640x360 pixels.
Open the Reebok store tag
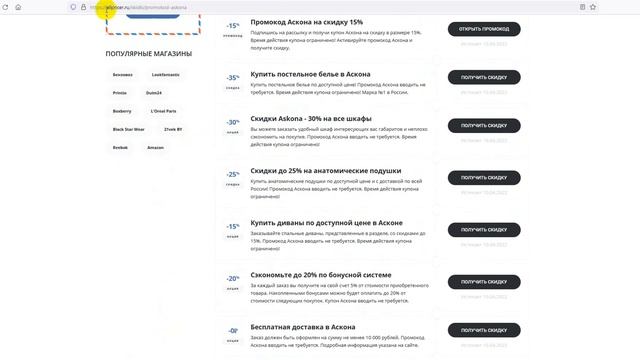120,148
